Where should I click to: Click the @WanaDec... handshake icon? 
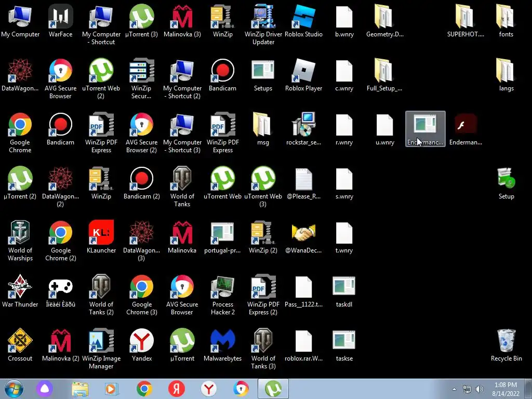[303, 233]
